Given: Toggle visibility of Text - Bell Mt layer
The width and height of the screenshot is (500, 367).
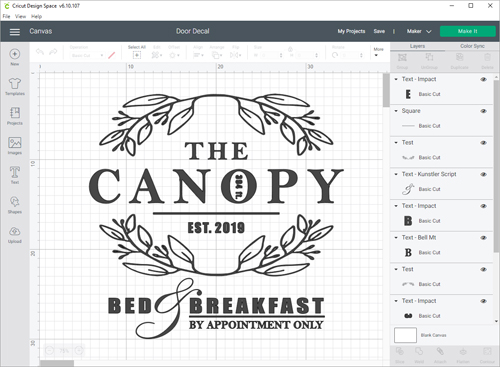Looking at the screenshot, I should point(483,238).
